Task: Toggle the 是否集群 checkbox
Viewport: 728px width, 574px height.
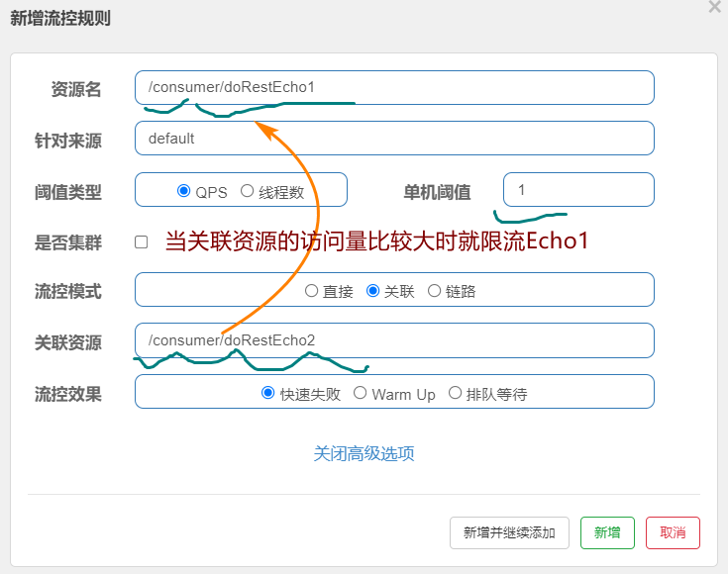Action: tap(141, 241)
